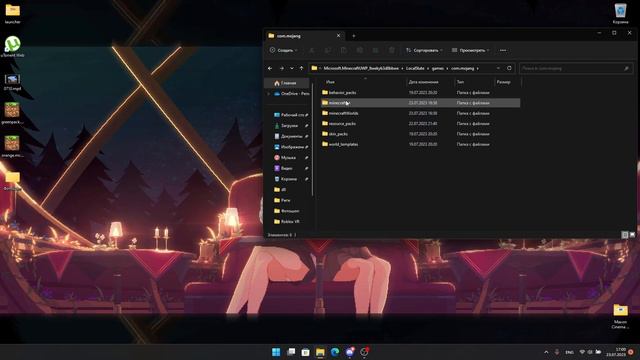This screenshot has height=360, width=640.
Task: Open the Windows Start menu
Action: (x=276, y=352)
